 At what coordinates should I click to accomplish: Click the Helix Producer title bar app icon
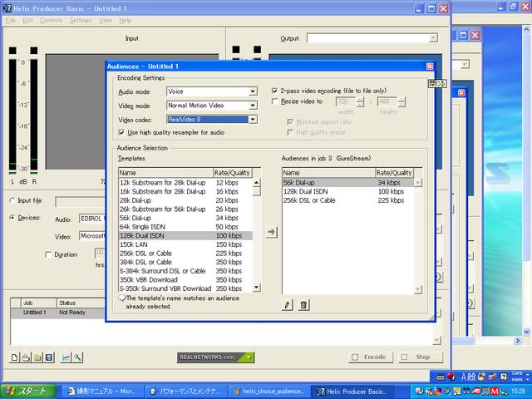coord(7,8)
